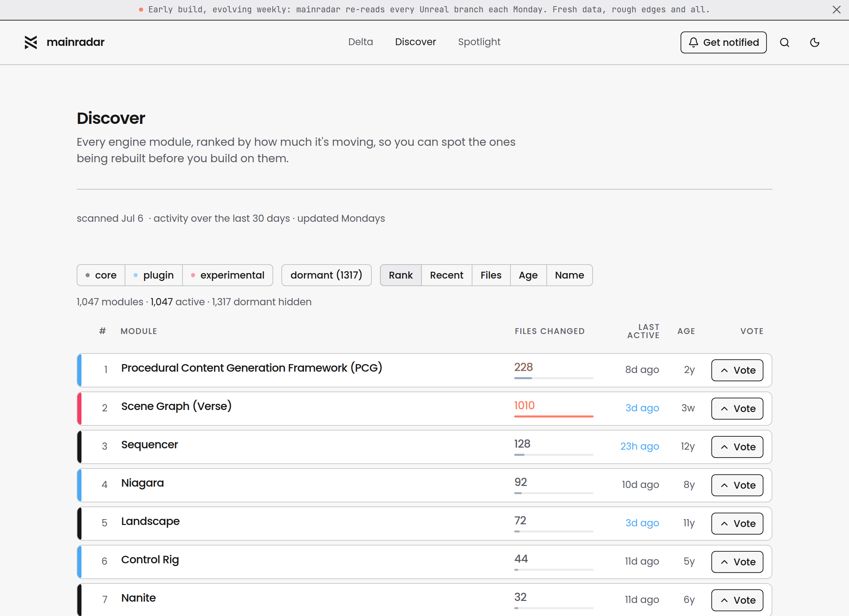Vote for Landscape module
This screenshot has height=616, width=849.
click(737, 524)
